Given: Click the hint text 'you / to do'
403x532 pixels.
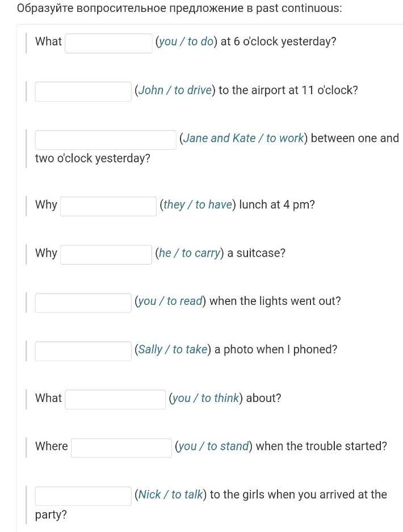Looking at the screenshot, I should click(186, 42).
